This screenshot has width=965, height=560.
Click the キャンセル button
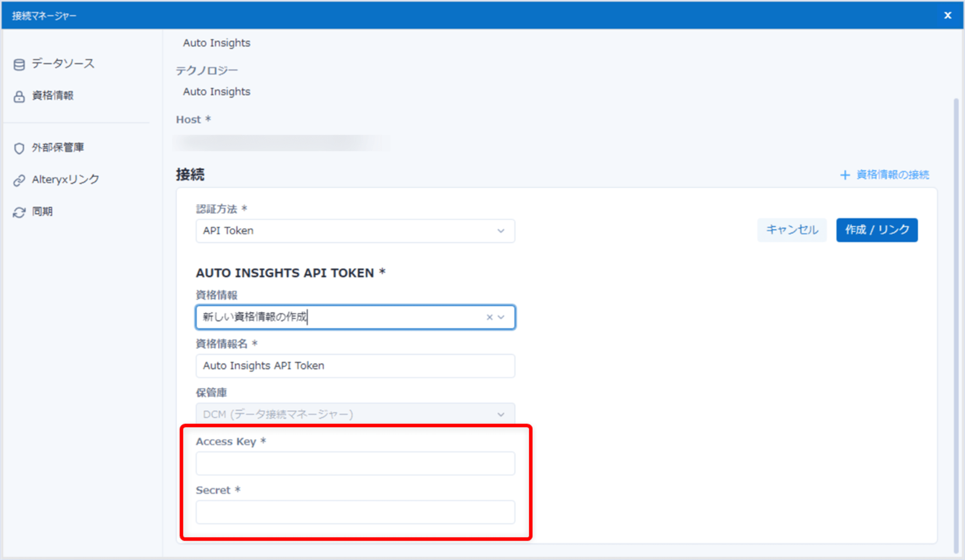792,230
